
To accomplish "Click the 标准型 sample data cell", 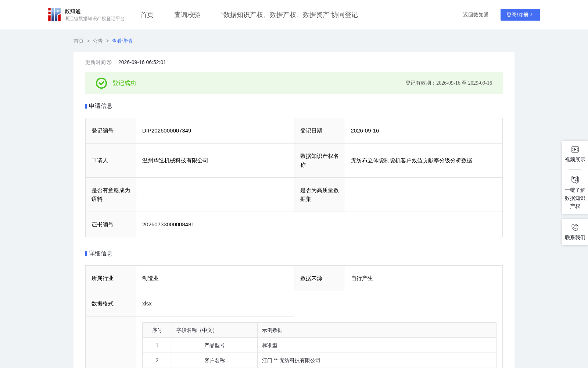I will coord(377,345).
